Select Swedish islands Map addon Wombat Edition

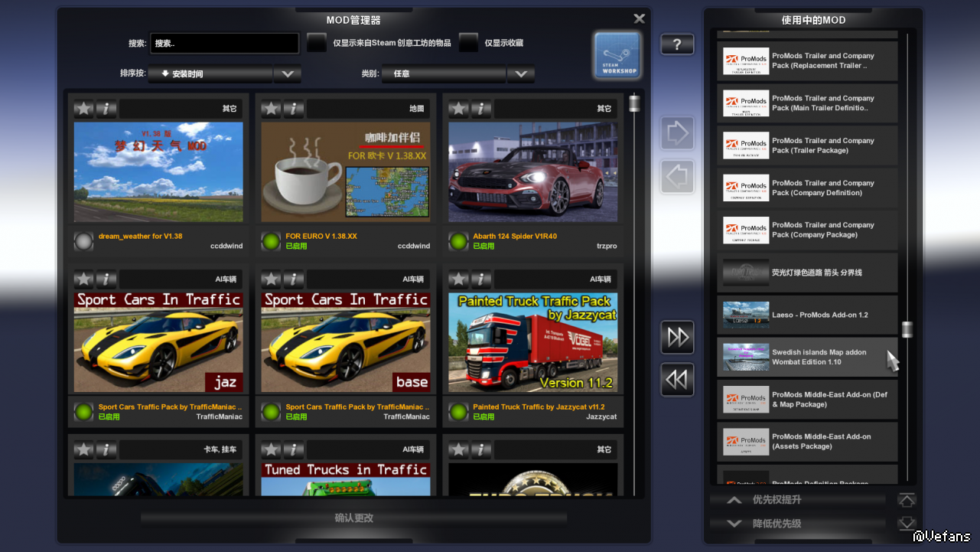[807, 358]
